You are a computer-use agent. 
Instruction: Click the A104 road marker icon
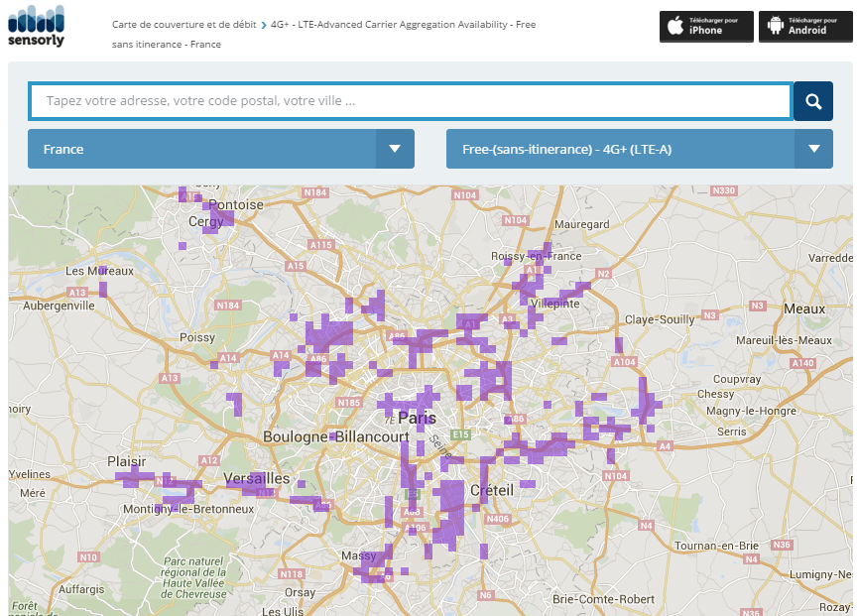click(x=624, y=362)
